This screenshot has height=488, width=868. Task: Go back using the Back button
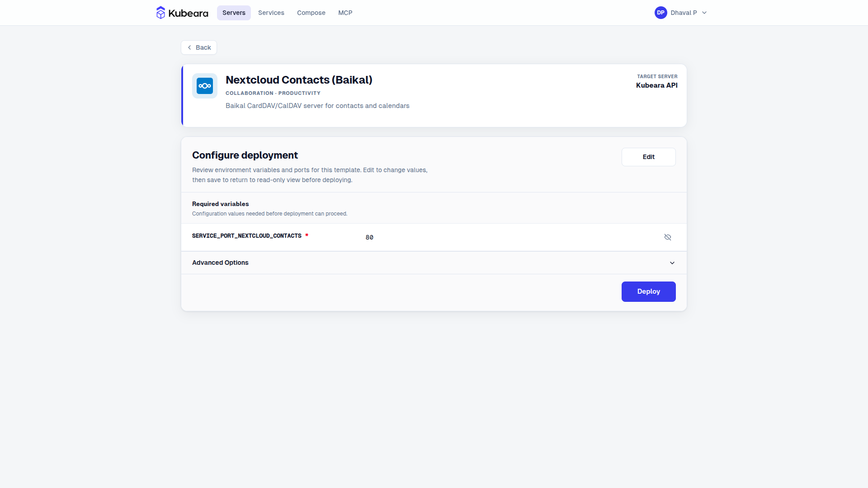(x=199, y=47)
